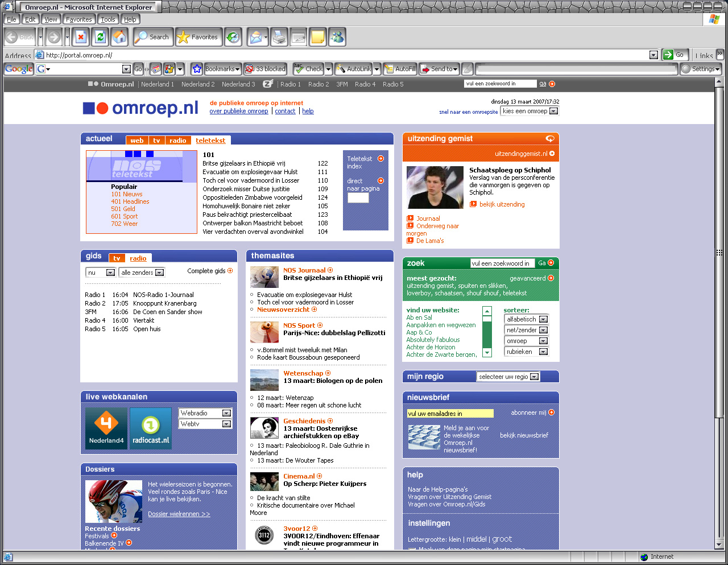Click the contact link in header
The width and height of the screenshot is (728, 565).
pyautogui.click(x=285, y=111)
